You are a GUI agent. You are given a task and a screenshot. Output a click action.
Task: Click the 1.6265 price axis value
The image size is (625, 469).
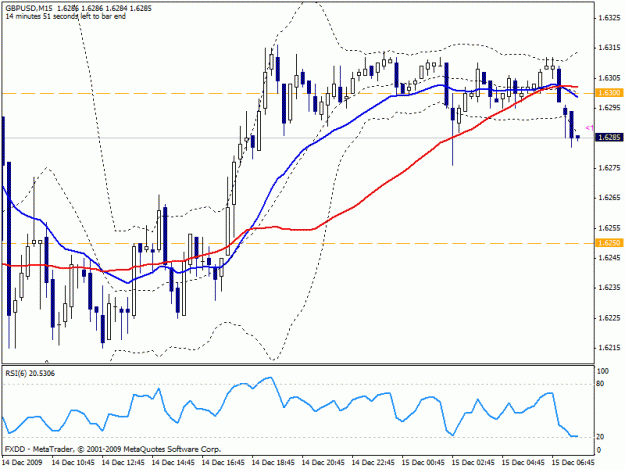[x=610, y=198]
